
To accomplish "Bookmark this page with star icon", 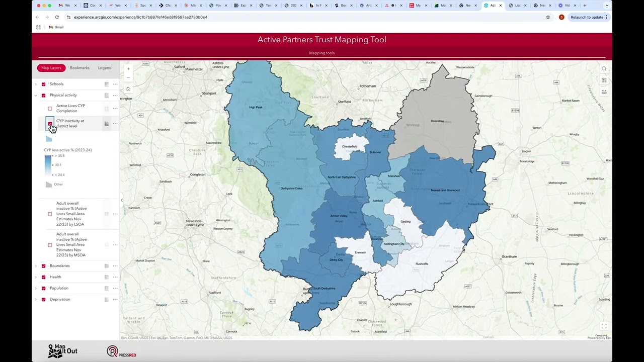I will coord(548,17).
